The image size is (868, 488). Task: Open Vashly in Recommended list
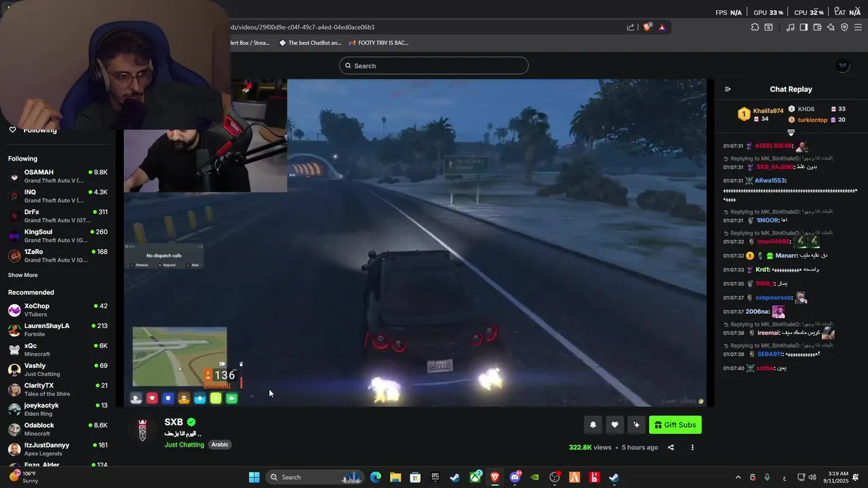pyautogui.click(x=58, y=369)
